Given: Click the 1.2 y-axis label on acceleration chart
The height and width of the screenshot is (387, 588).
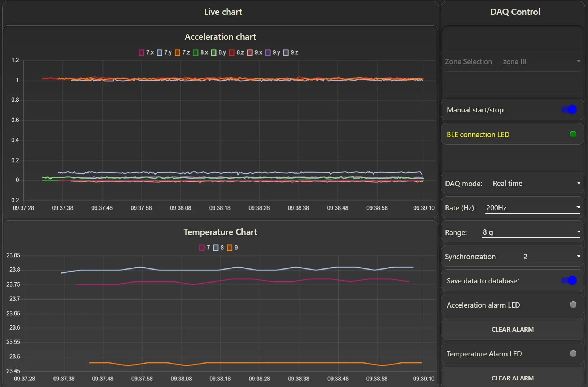Looking at the screenshot, I should [x=15, y=60].
